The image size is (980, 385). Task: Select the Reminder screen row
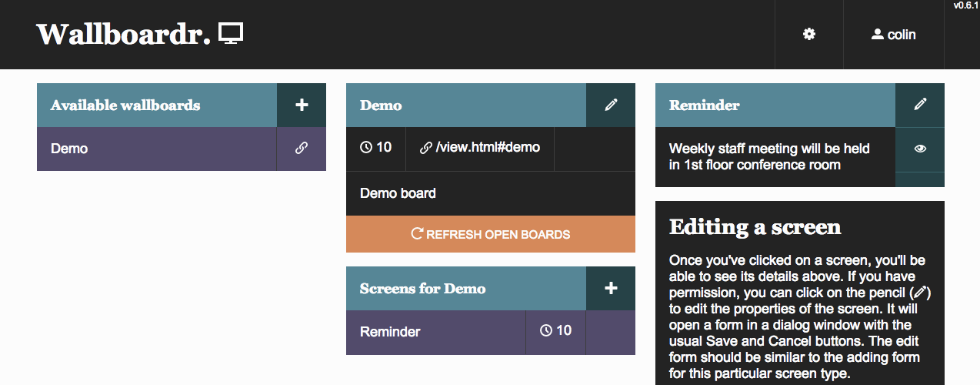click(x=435, y=332)
